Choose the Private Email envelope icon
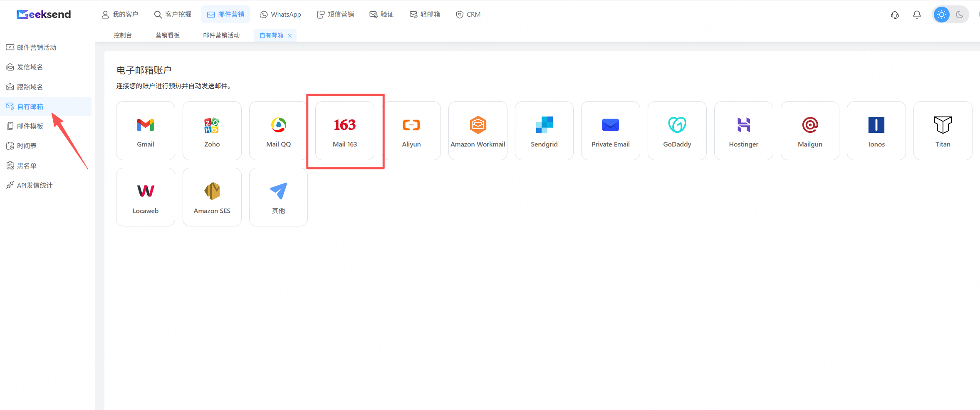The height and width of the screenshot is (410, 980). [611, 125]
